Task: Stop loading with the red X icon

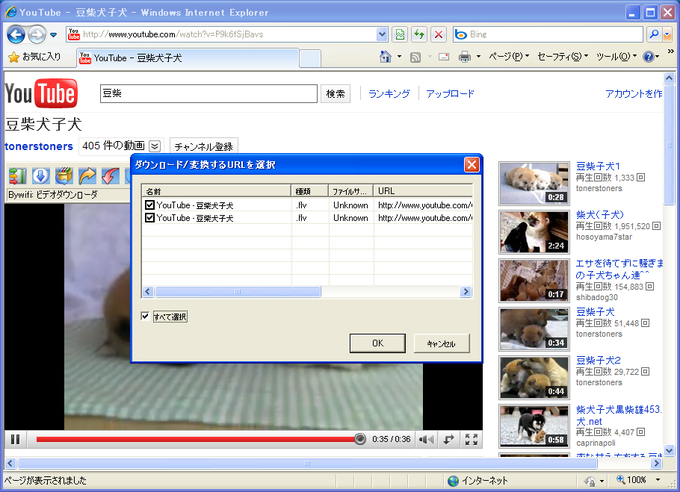Action: coord(438,34)
